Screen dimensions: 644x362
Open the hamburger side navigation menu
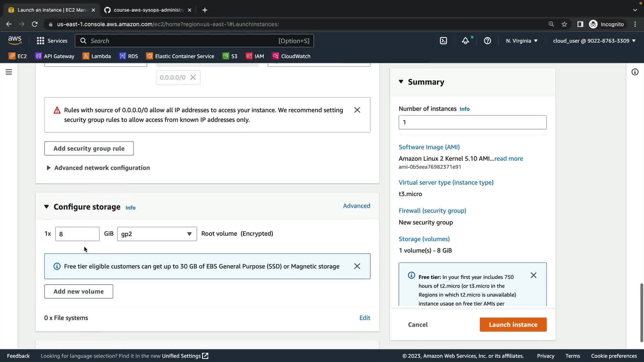pyautogui.click(x=9, y=72)
